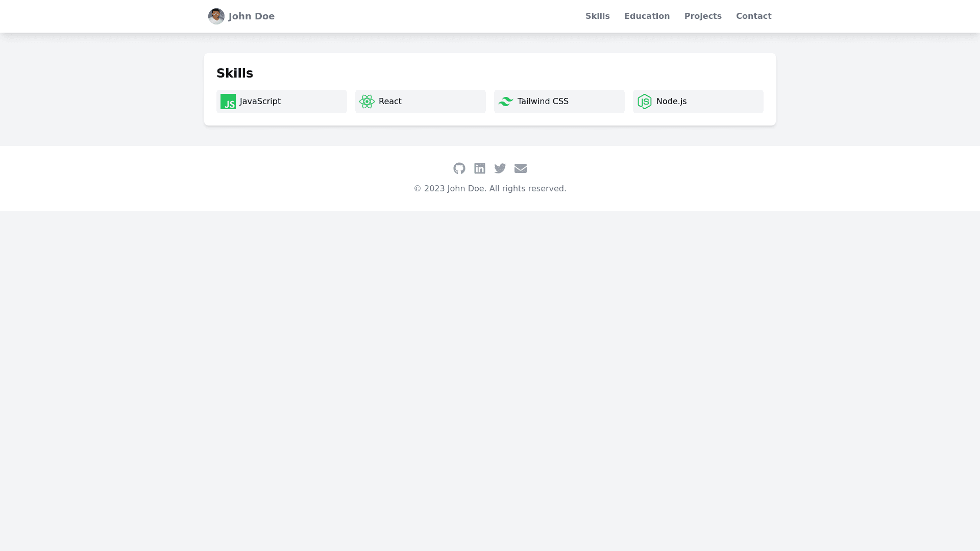
Task: Click the John Doe name link
Action: pos(251,16)
